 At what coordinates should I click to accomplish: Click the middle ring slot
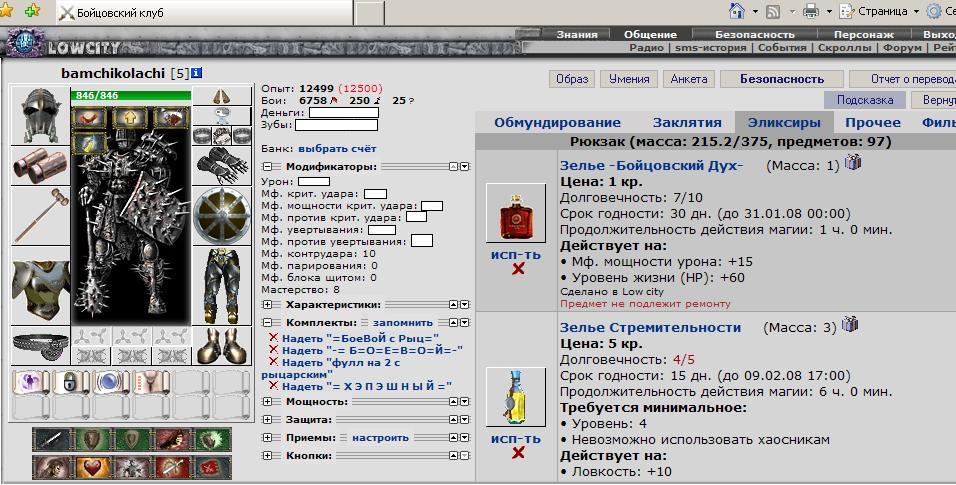(x=222, y=135)
